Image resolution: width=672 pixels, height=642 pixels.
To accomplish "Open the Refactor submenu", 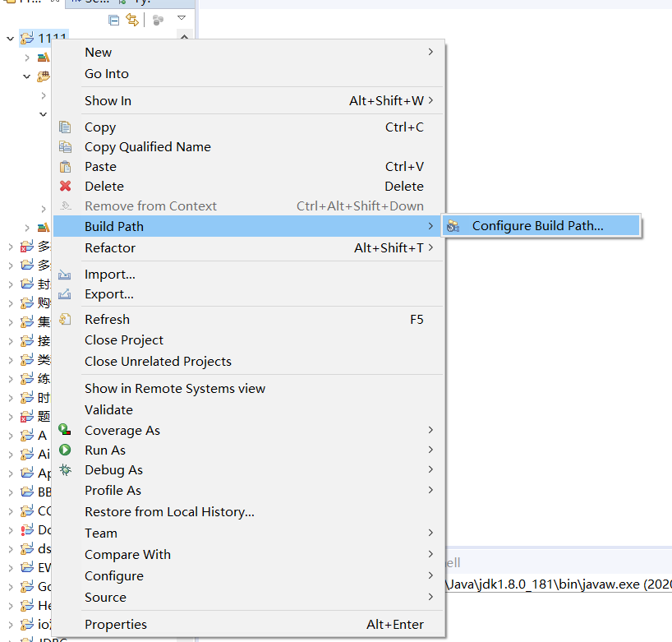I will tap(249, 248).
